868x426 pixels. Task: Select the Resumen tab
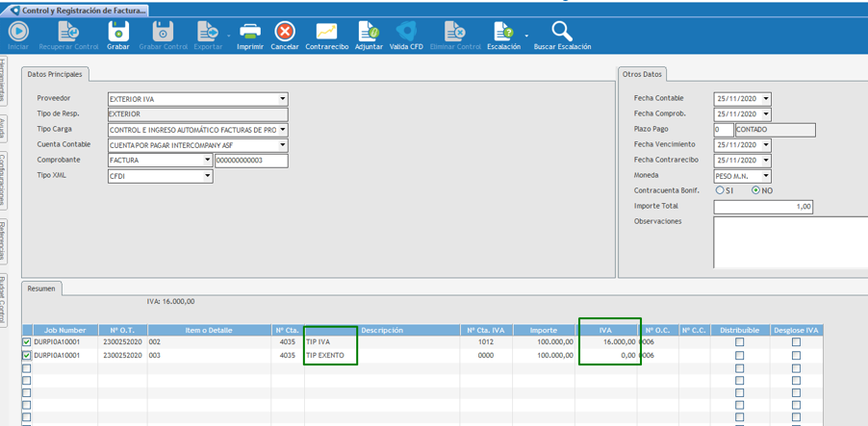(41, 288)
